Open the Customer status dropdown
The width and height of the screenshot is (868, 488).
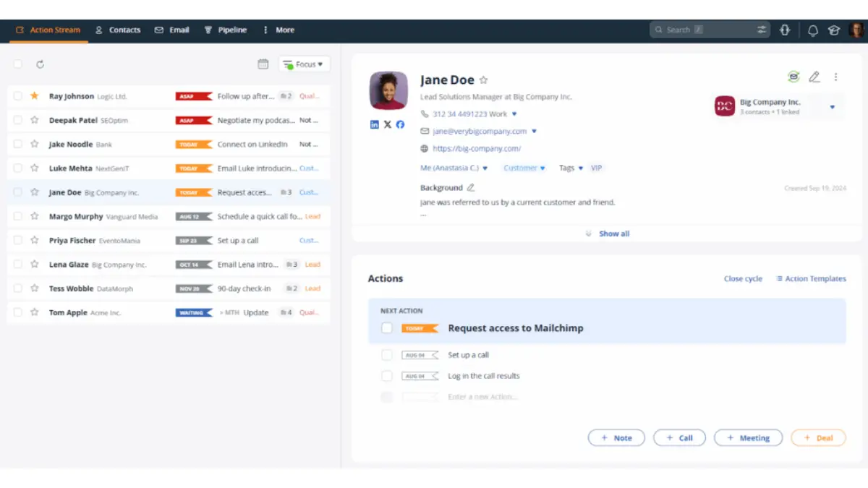524,167
